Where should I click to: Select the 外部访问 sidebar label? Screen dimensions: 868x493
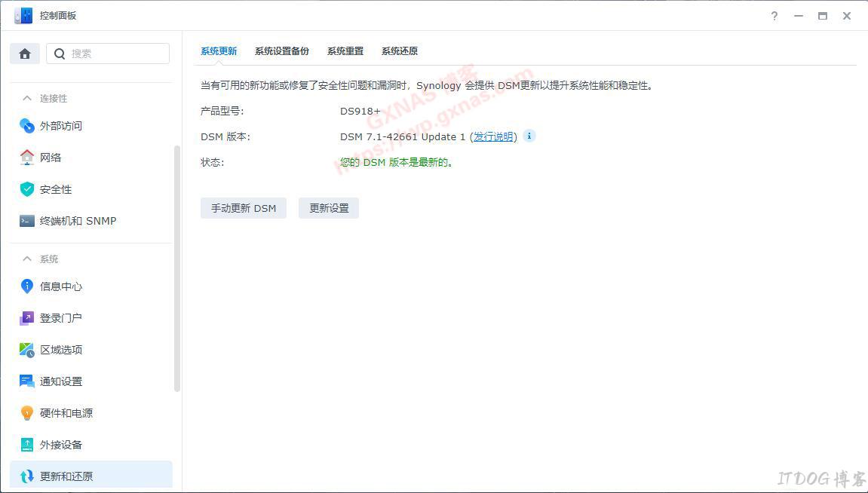61,126
